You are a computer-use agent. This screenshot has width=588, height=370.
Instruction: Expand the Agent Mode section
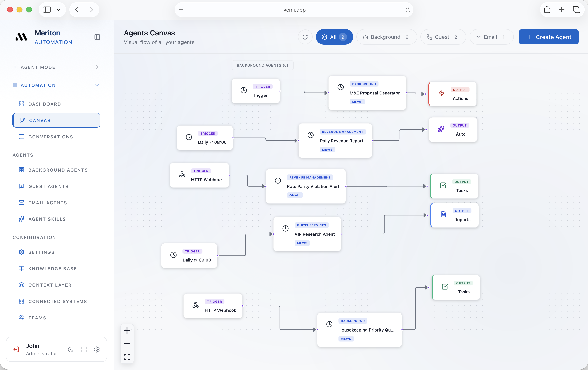point(97,67)
